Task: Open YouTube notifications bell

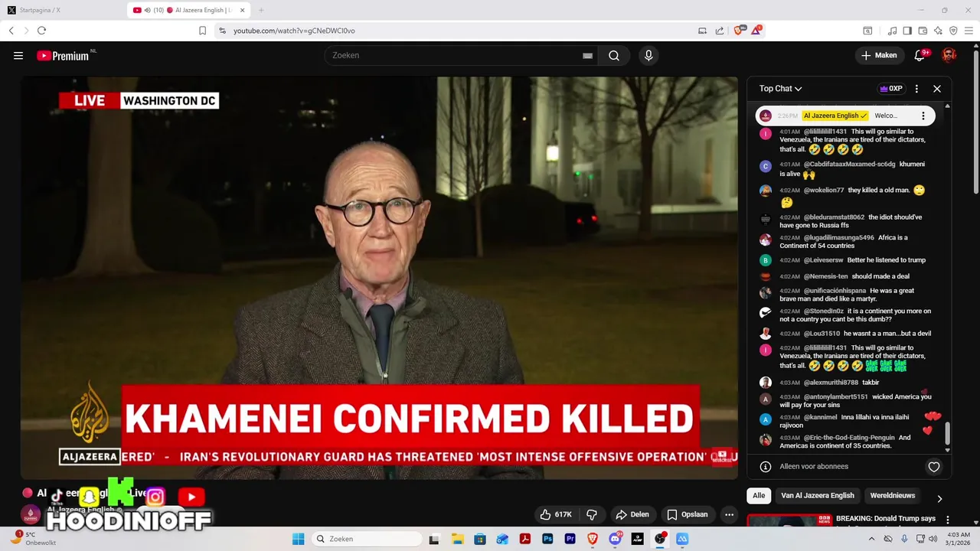Action: [920, 55]
